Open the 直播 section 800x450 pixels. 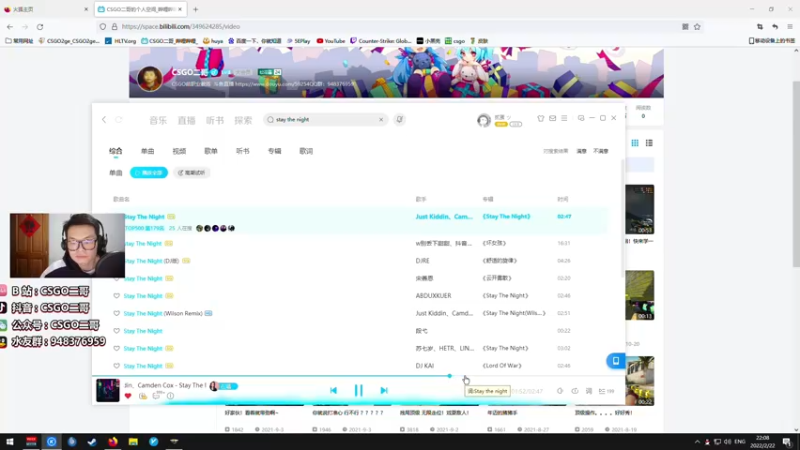(x=187, y=120)
